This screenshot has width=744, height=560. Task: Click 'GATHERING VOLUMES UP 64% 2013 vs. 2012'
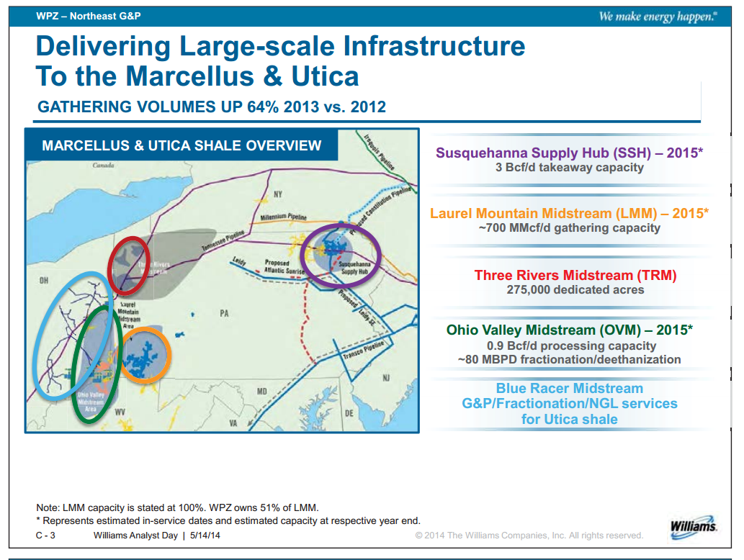(212, 107)
